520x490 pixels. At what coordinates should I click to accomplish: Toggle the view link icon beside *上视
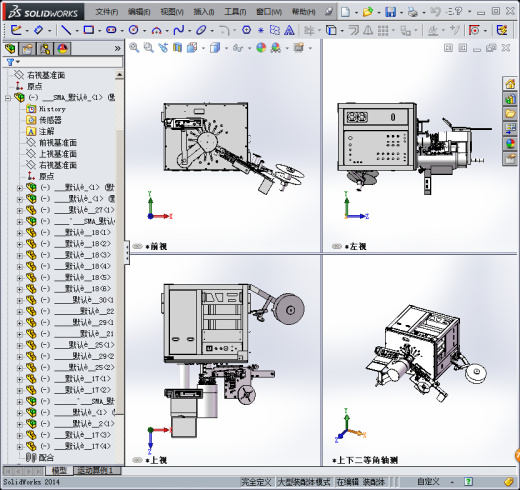(x=137, y=460)
